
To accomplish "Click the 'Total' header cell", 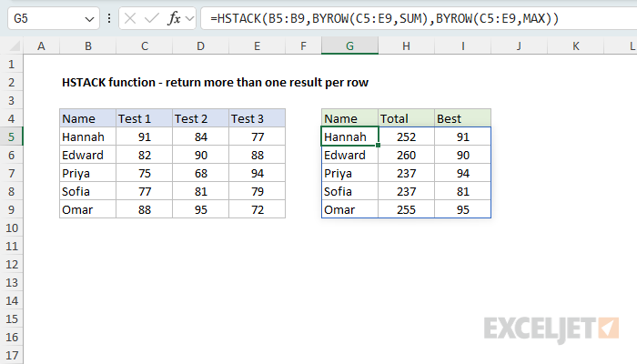I will 406,118.
